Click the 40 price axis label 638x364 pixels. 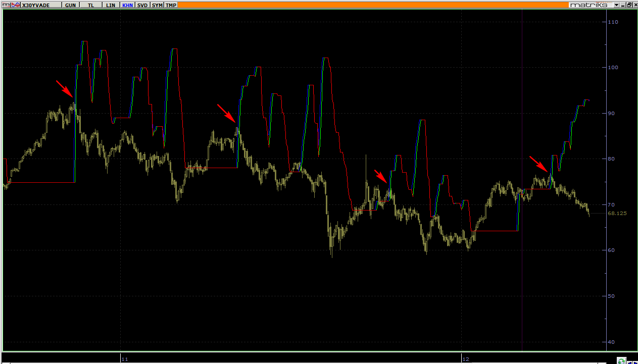(x=611, y=342)
